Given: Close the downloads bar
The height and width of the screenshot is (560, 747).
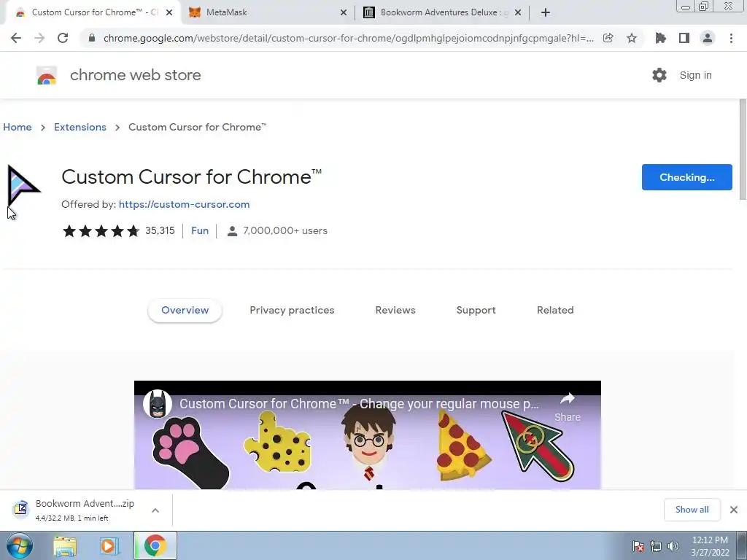Looking at the screenshot, I should (734, 510).
